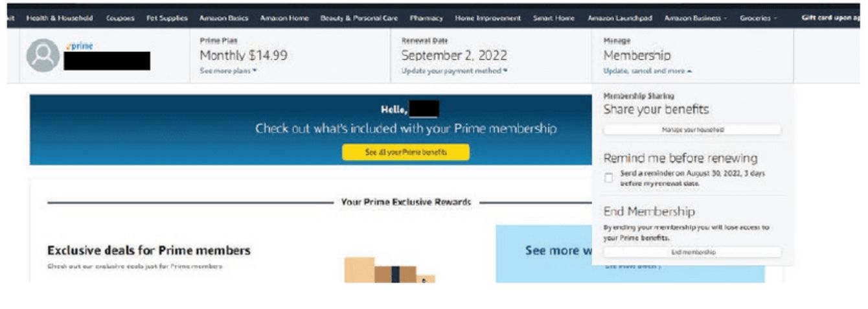The image size is (868, 309).
Task: Open the Groceries dropdown menu
Action: 758,18
